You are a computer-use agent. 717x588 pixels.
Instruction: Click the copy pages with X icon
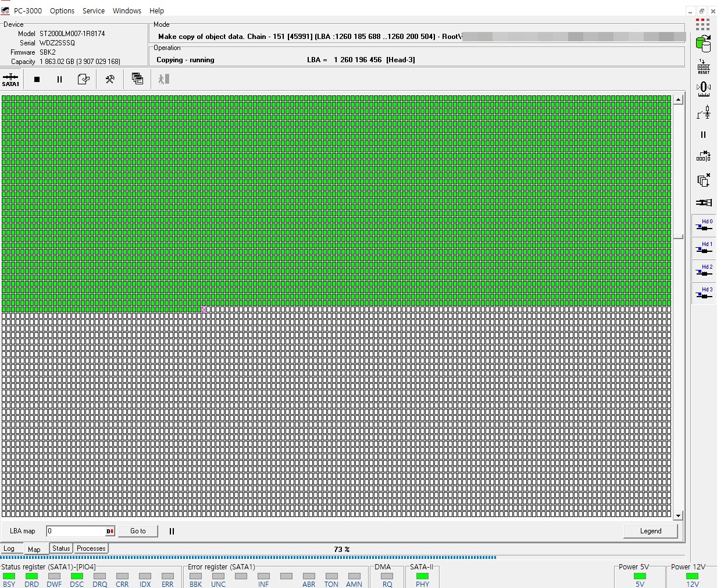[x=703, y=180]
